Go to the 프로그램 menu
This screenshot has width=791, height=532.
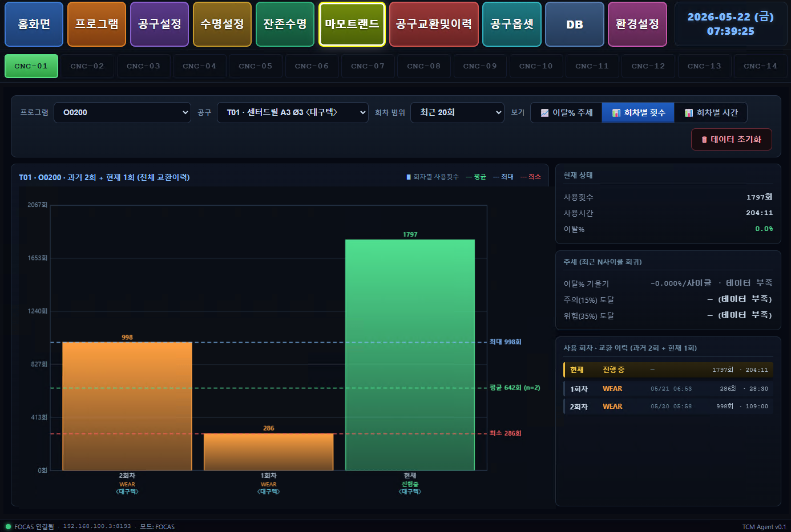click(96, 24)
